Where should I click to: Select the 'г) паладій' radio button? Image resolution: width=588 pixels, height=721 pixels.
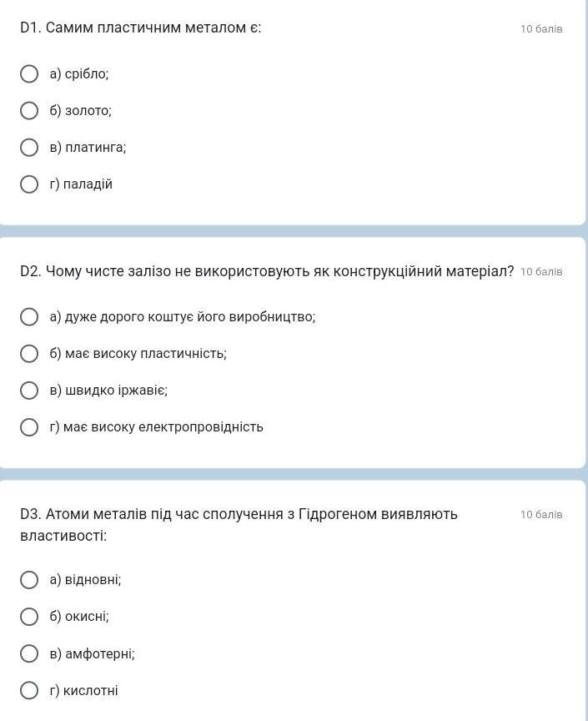[29, 184]
